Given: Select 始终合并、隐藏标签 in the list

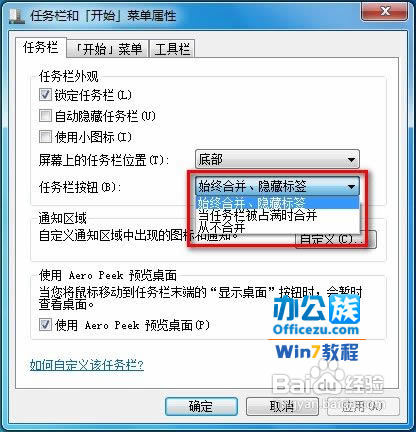Looking at the screenshot, I should [x=277, y=202].
